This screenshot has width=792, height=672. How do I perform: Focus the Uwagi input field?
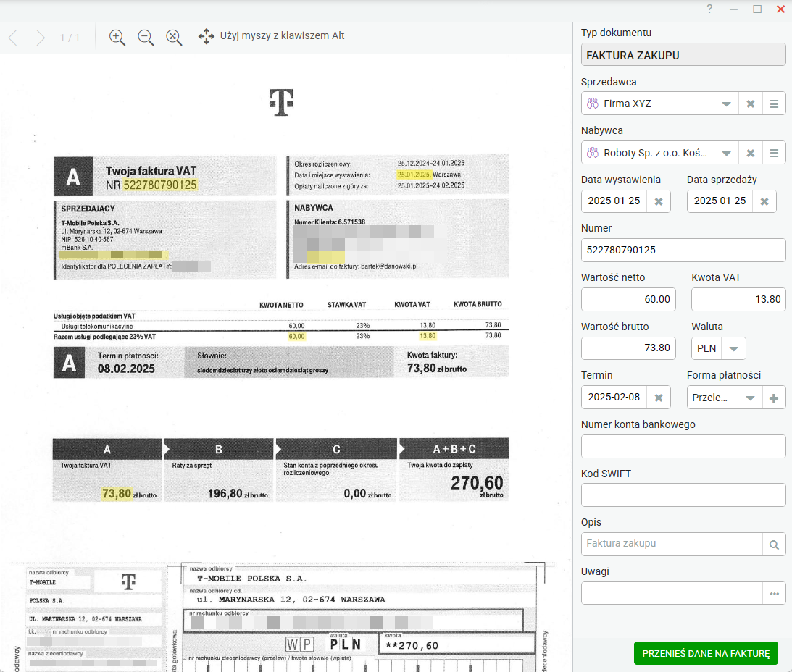click(x=672, y=593)
